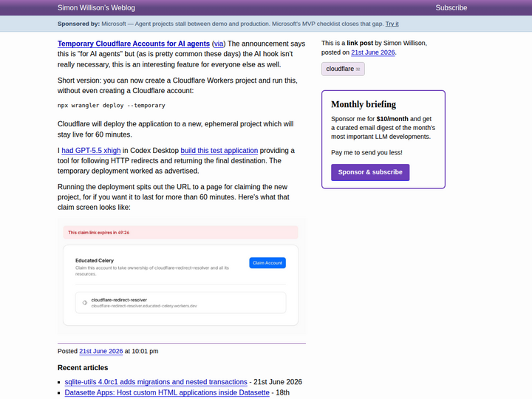Click Subscribe in the header

pyautogui.click(x=451, y=8)
